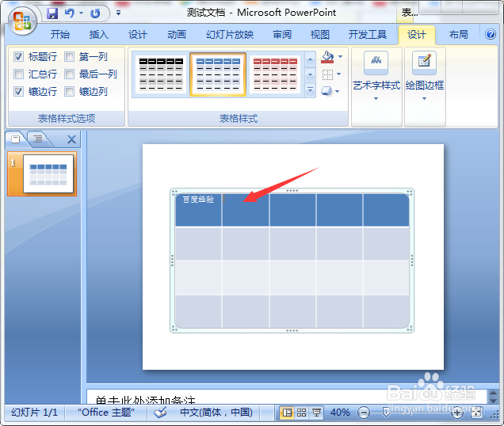
Task: Apply the black table style thumbnail
Action: coord(161,74)
